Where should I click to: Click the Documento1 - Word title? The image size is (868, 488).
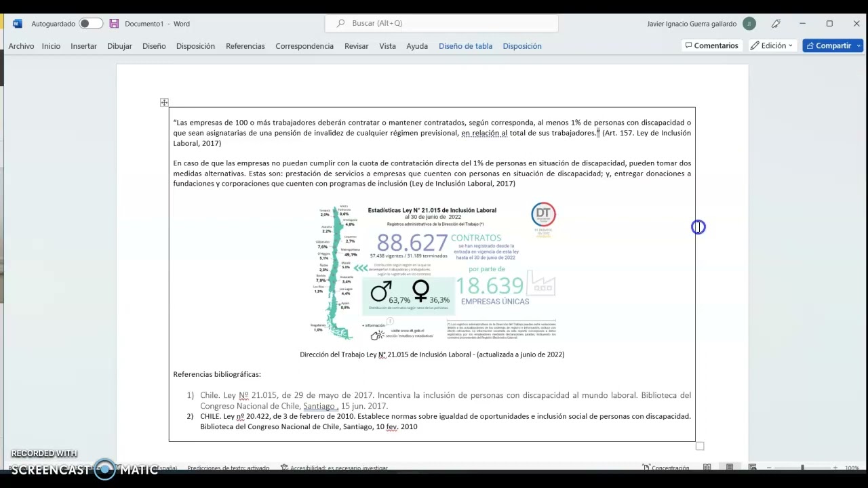pyautogui.click(x=157, y=24)
